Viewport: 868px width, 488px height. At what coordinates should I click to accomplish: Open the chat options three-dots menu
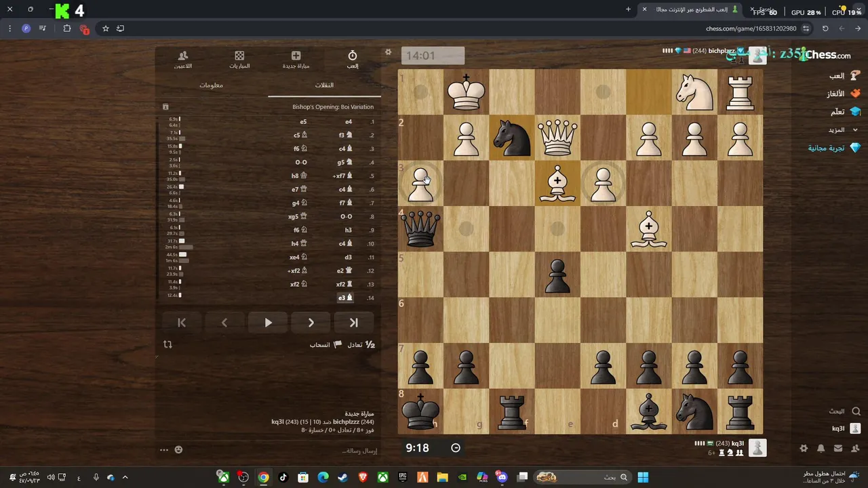click(163, 449)
